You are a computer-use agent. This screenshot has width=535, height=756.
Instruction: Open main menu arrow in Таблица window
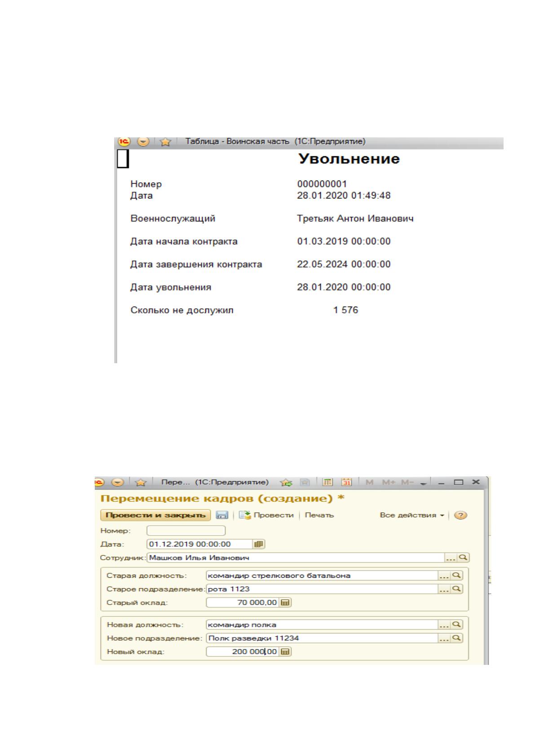point(143,142)
